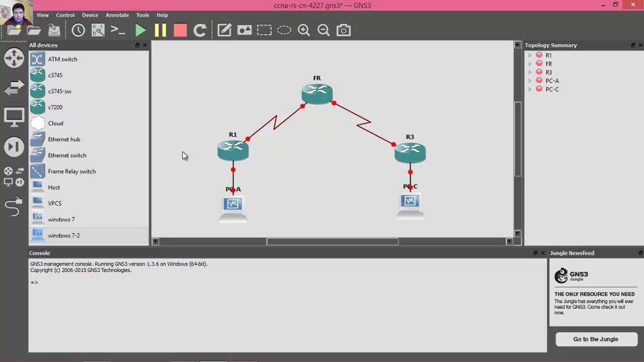This screenshot has width=644, height=362.
Task: Select windows 7-2 in device list
Action: click(x=89, y=236)
